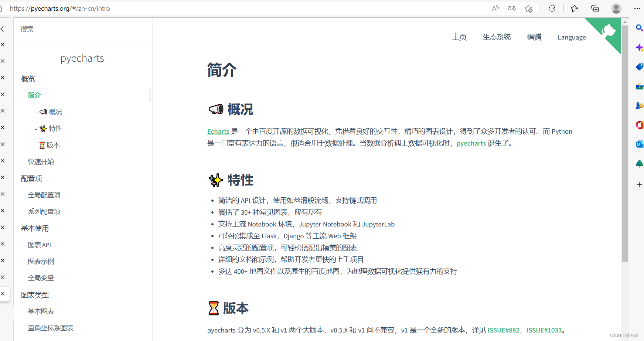Select 配置项 section in the sidebar
Viewport: 644px width, 341px height.
click(31, 178)
